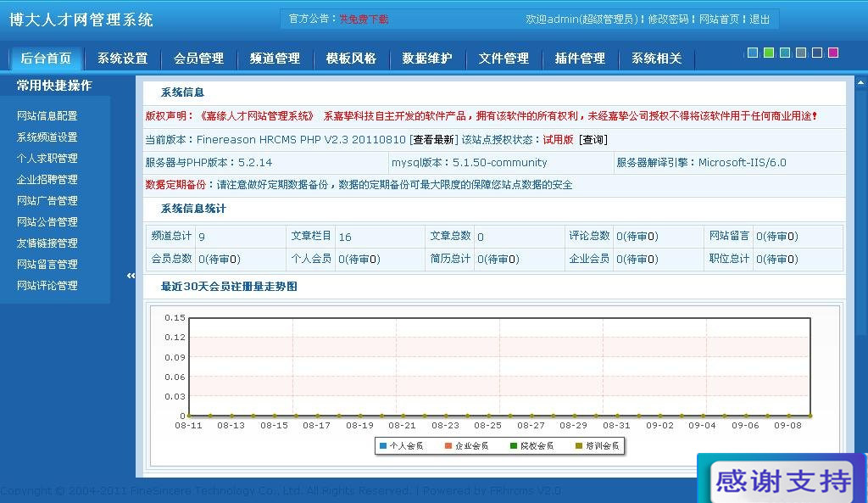This screenshot has height=503, width=868.
Task: Click 培训会员 legend entry in chart
Action: 598,445
